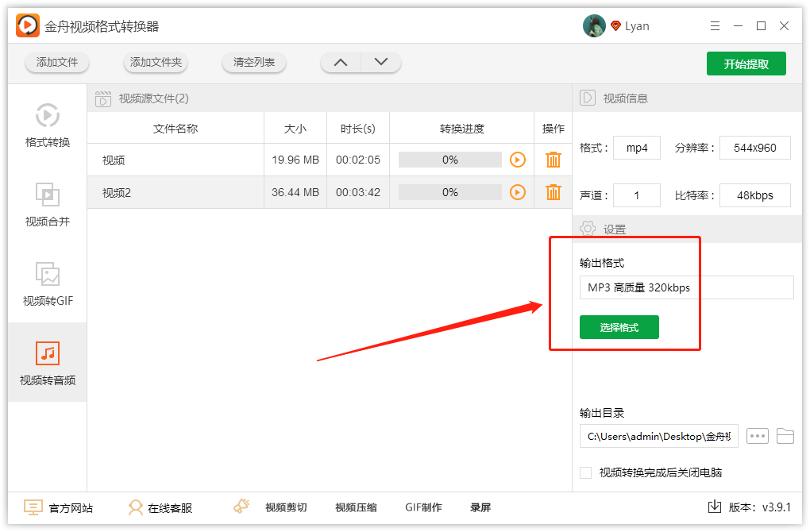
Task: Click the 版本: v3.9.1 label
Action: pos(759,507)
